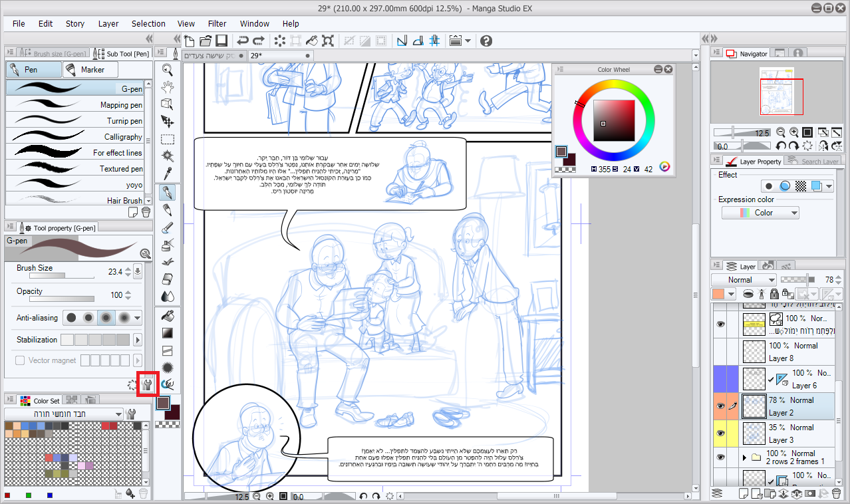Select the Eyedropper tool in the toolbox
850x504 pixels.
coord(168,174)
